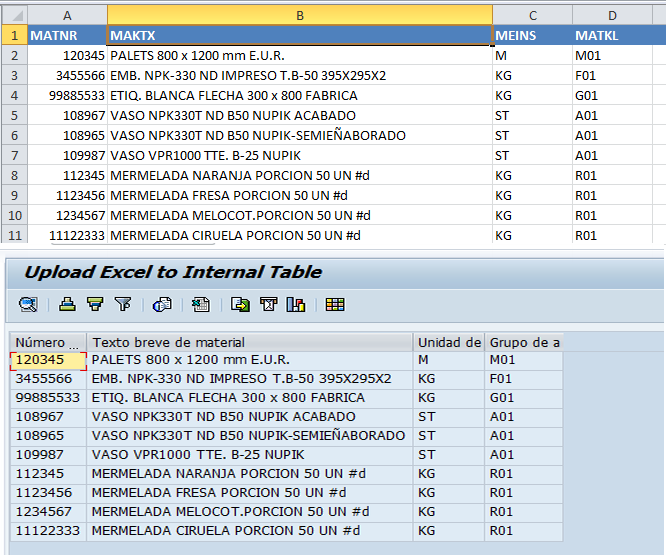Screen dimensions: 666x559
Task: Sort ascending using the ALV toolbar icon
Action: click(67, 305)
